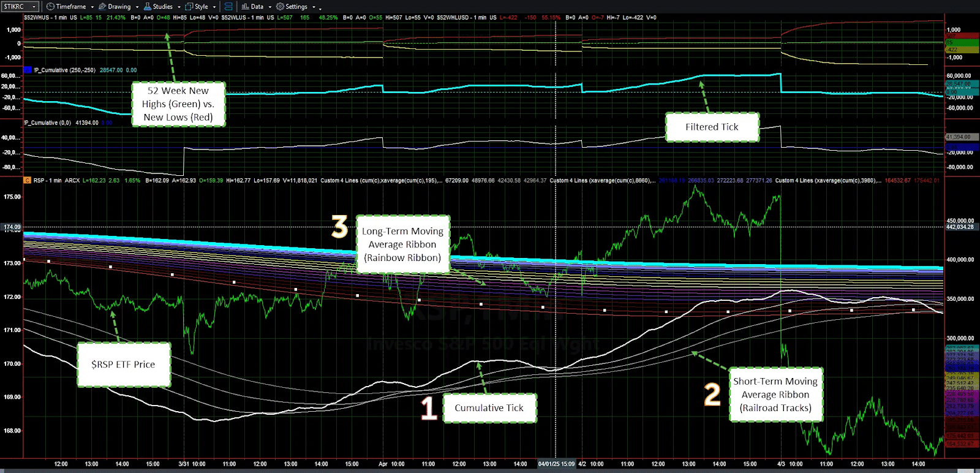Click the Cumulative Tick annotation label
The image size is (980, 473).
(x=489, y=408)
